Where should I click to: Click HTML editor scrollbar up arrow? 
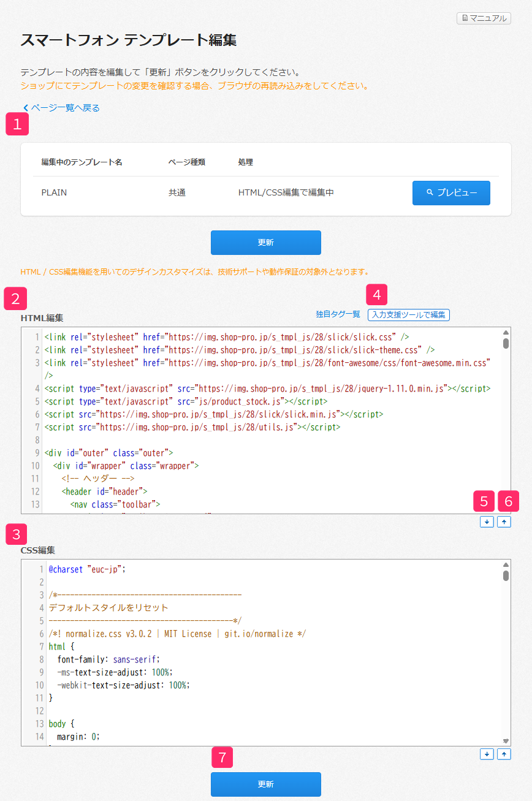pos(506,333)
